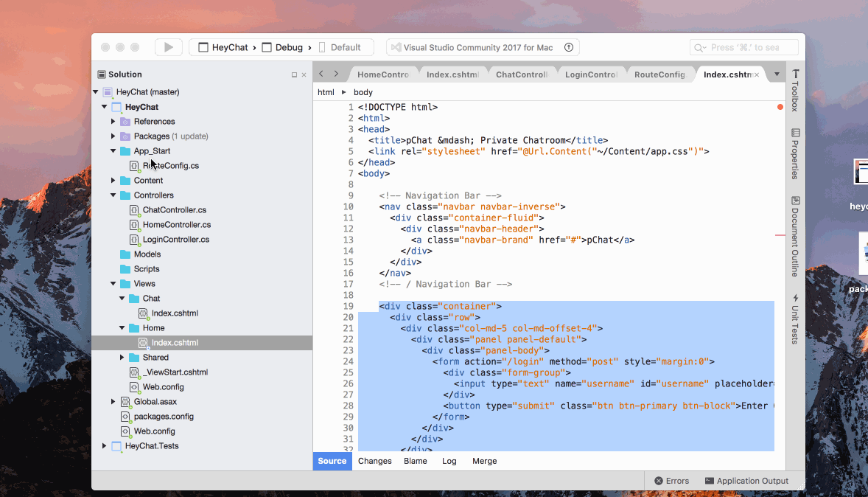The width and height of the screenshot is (868, 497).
Task: Navigate back with the left arrow above the editor
Action: [322, 74]
